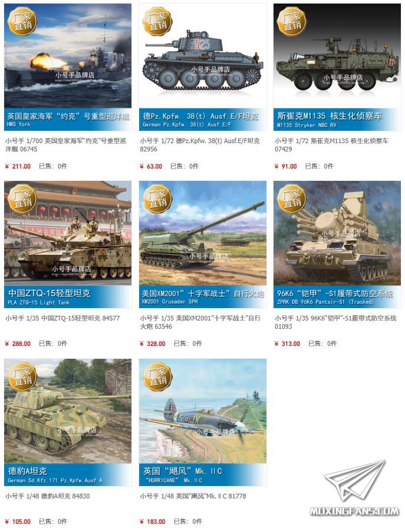The height and width of the screenshot is (532, 405).
Task: Click the MOXINGFANS.COM paper plane logo
Action: tap(355, 488)
